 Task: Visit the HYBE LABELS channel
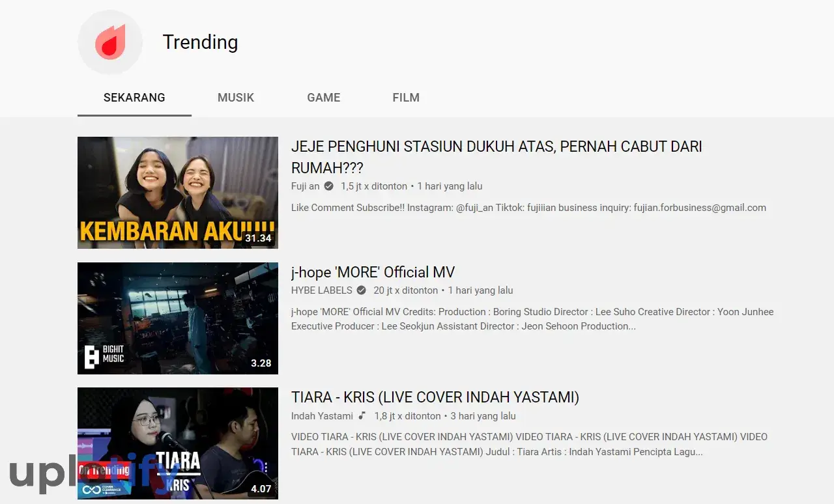(x=322, y=290)
